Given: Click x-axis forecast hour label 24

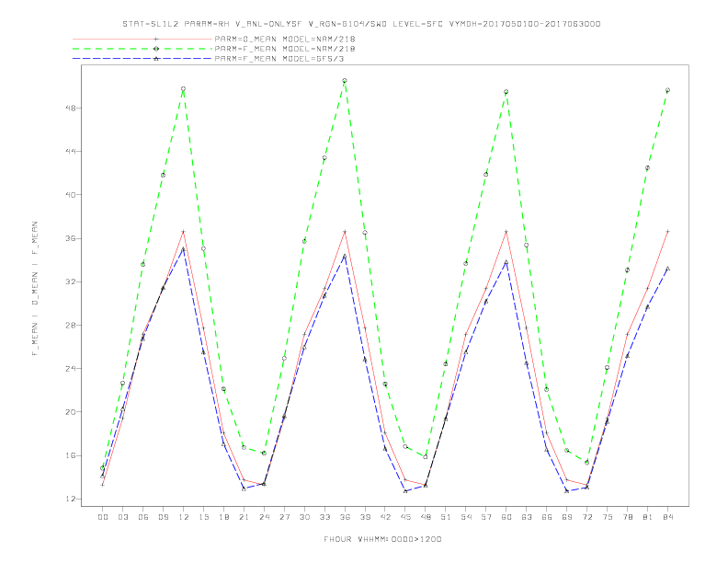Looking at the screenshot, I should tap(264, 517).
